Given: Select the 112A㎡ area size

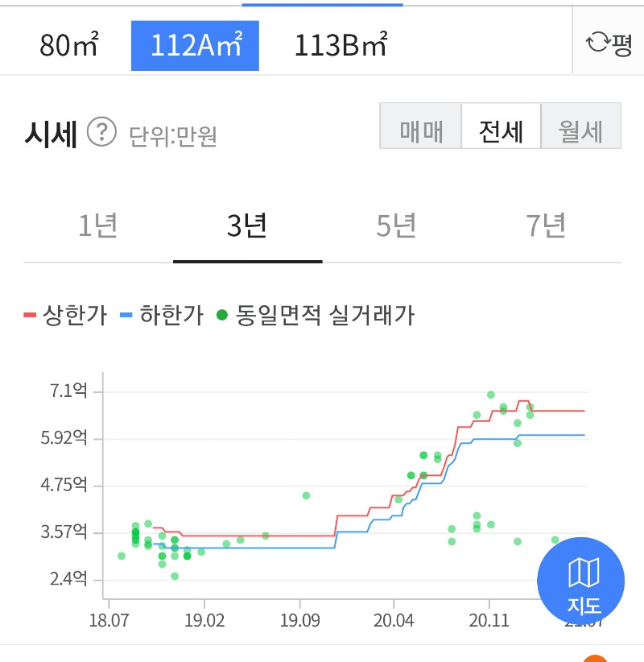Looking at the screenshot, I should click(x=195, y=45).
